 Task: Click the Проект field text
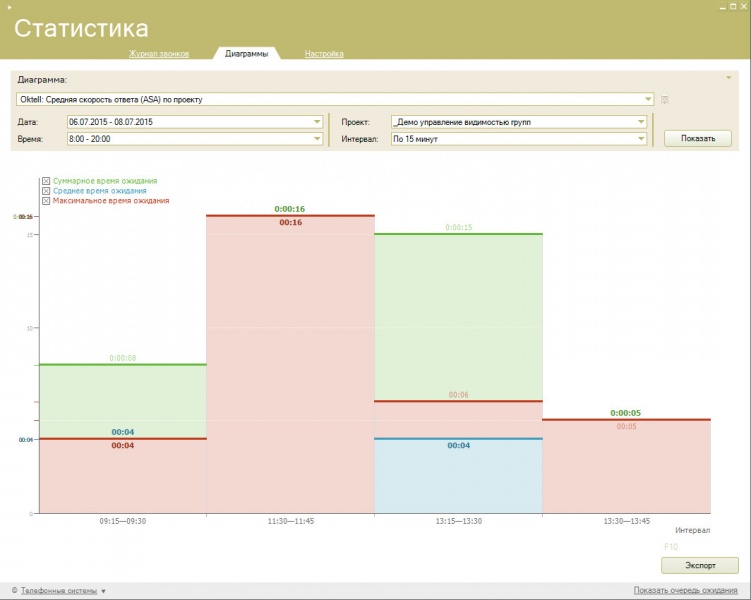click(x=462, y=122)
